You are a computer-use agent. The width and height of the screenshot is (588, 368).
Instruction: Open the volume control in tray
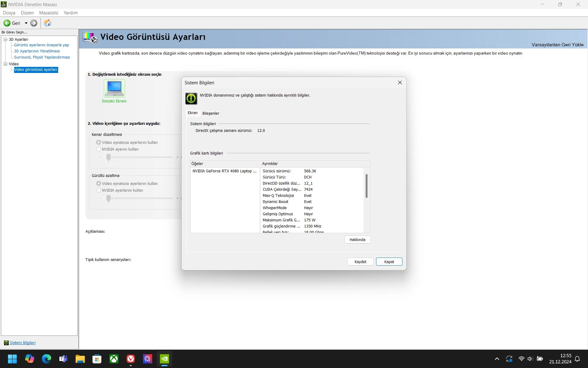click(x=530, y=359)
